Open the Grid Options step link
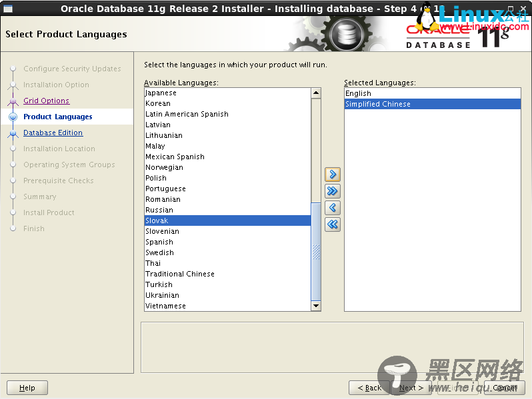The width and height of the screenshot is (532, 399). click(x=47, y=101)
